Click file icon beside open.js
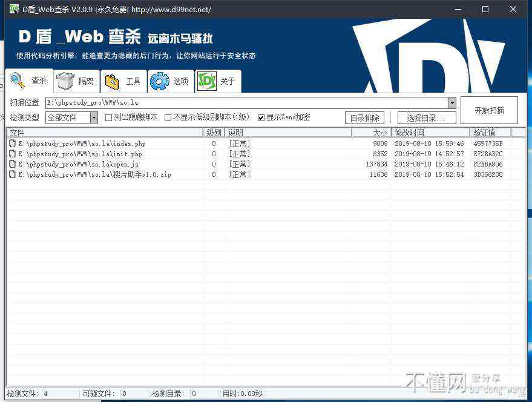The width and height of the screenshot is (532, 402). (12, 163)
